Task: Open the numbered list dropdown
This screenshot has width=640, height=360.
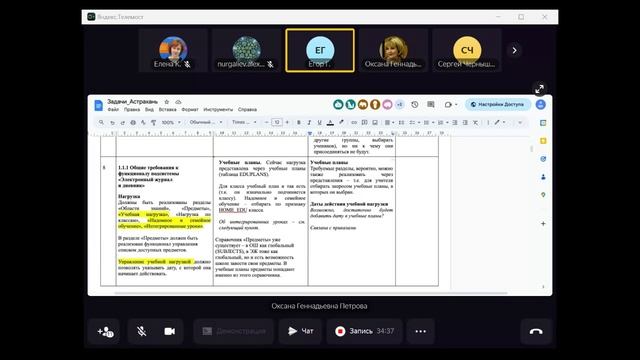Action: click(443, 122)
